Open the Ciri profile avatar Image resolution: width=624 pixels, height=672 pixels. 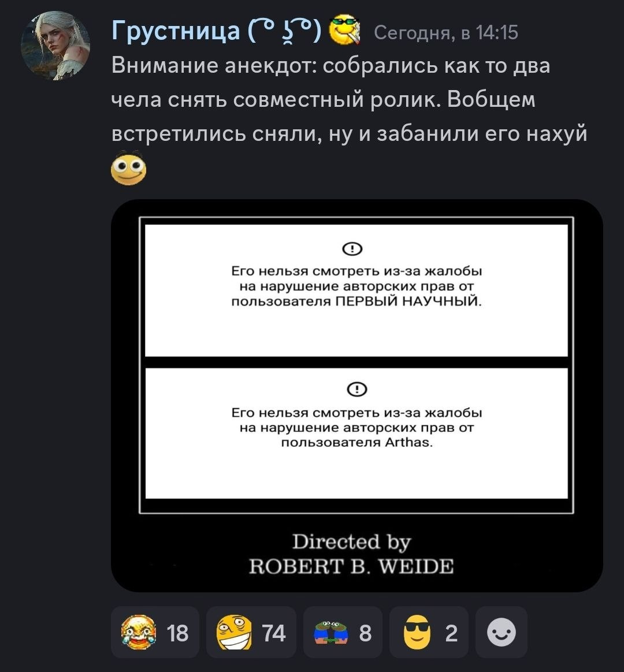click(55, 46)
